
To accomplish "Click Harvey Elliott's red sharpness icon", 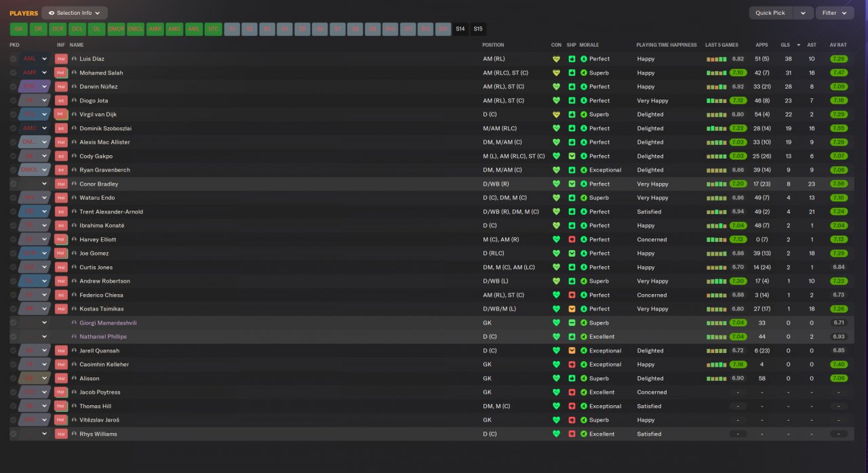I will 572,239.
